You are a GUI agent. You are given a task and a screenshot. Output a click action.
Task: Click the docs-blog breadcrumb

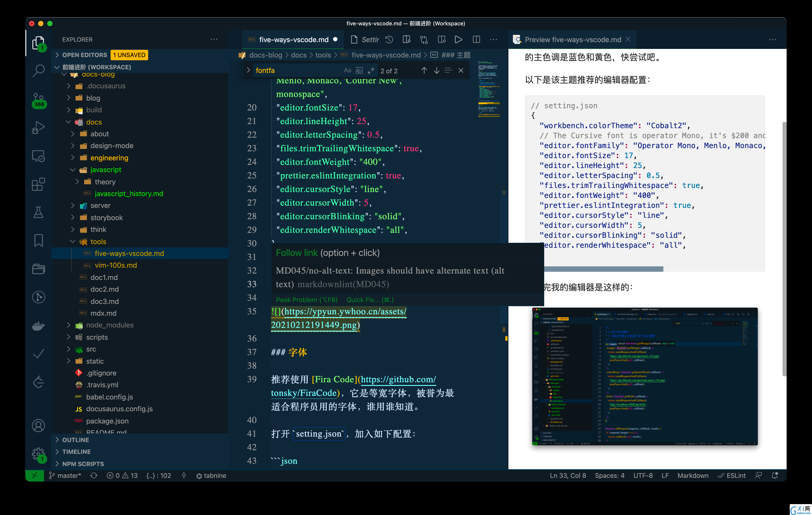tap(265, 55)
